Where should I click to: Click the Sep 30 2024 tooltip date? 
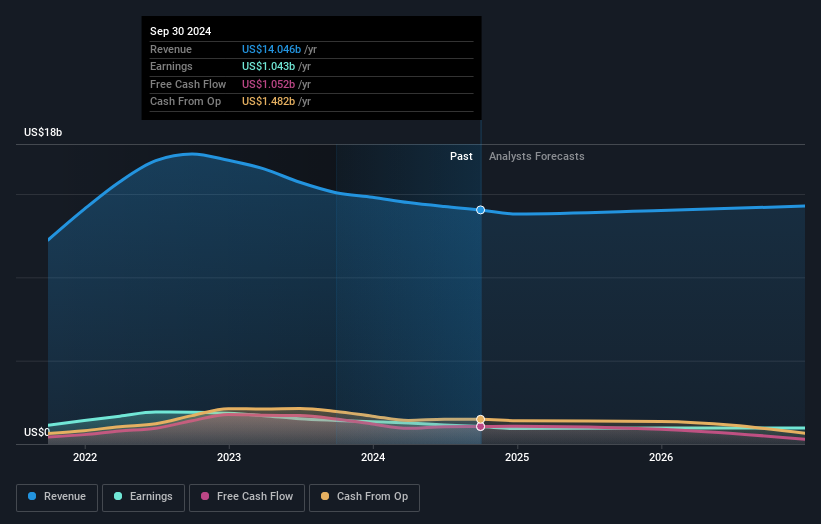pos(181,31)
